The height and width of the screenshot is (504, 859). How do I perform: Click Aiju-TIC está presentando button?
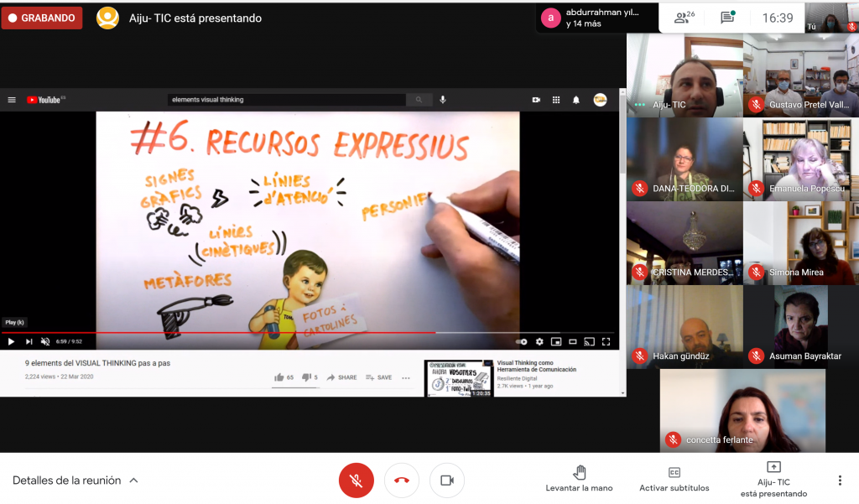(773, 480)
